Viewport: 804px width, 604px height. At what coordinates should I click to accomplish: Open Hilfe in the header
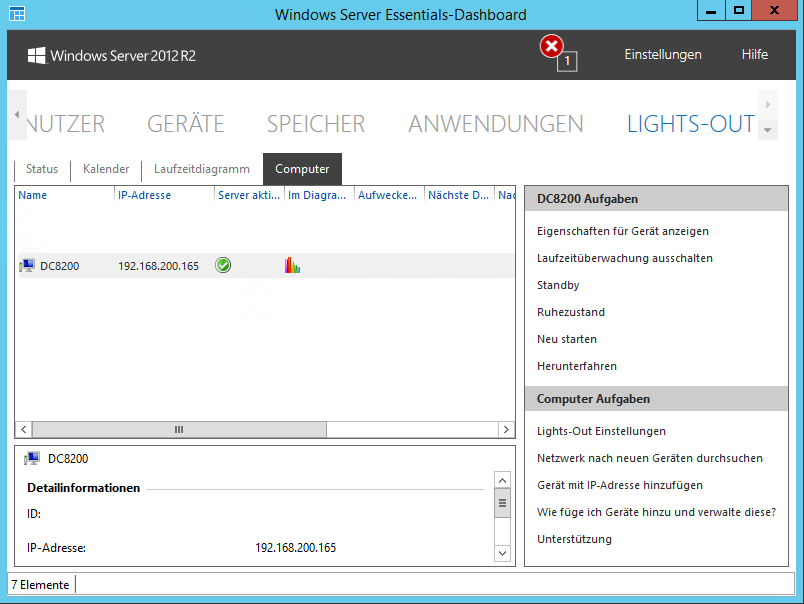(754, 54)
